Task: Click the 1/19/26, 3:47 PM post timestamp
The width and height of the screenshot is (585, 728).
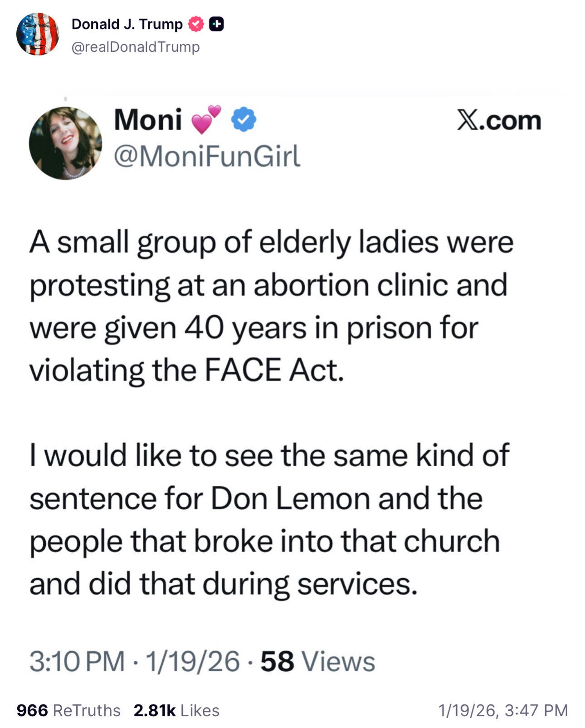Action: pos(503,710)
